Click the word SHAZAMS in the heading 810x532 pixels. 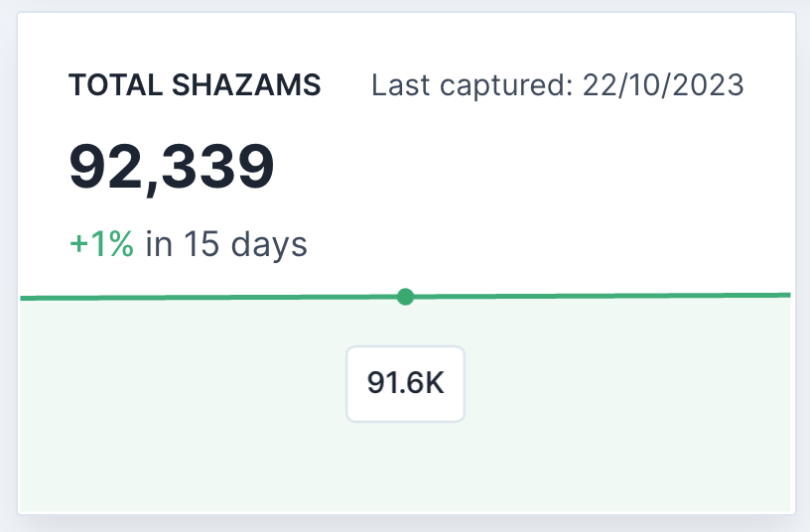pyautogui.click(x=246, y=85)
